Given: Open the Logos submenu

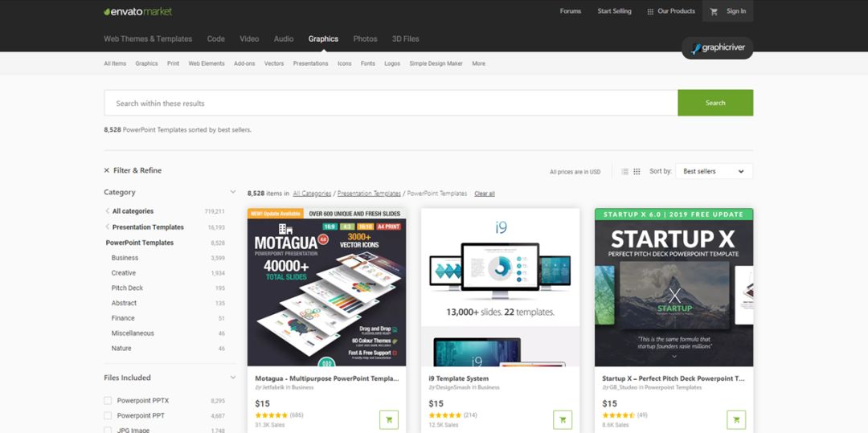Looking at the screenshot, I should (x=392, y=63).
